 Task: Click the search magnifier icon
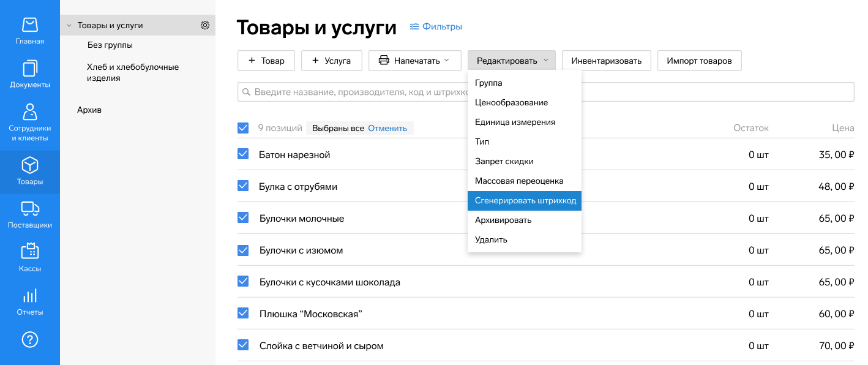246,92
